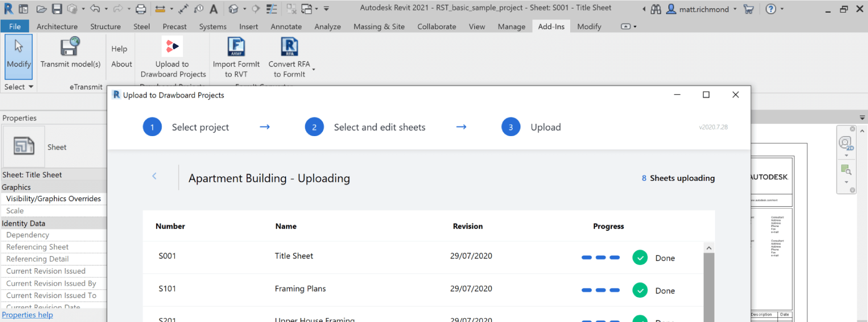Select the Title Sheet name cell
Image resolution: width=868 pixels, height=322 pixels.
point(294,256)
